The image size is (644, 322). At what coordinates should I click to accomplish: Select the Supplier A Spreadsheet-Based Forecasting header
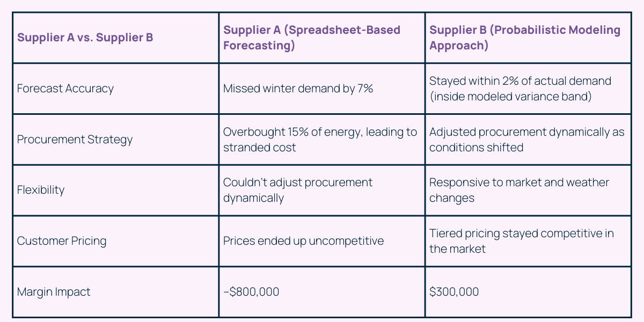(x=312, y=38)
